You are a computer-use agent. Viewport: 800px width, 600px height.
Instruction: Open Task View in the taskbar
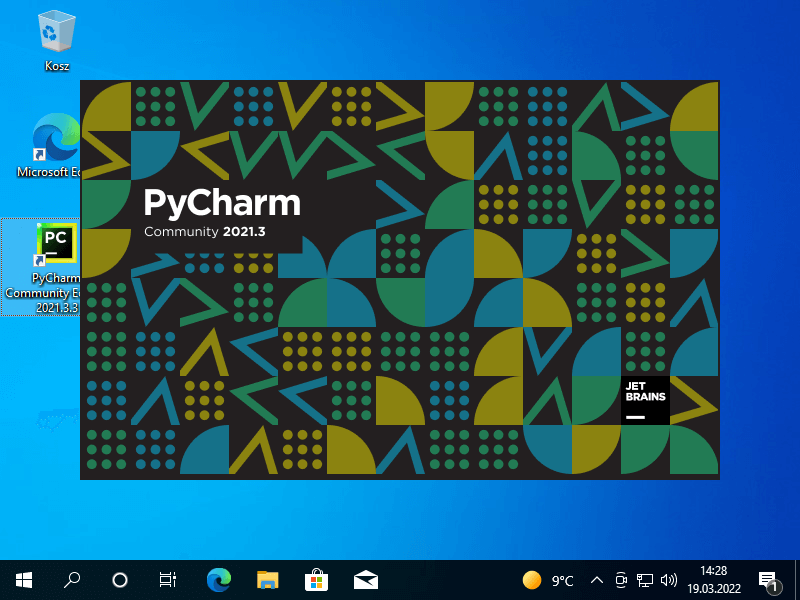167,580
